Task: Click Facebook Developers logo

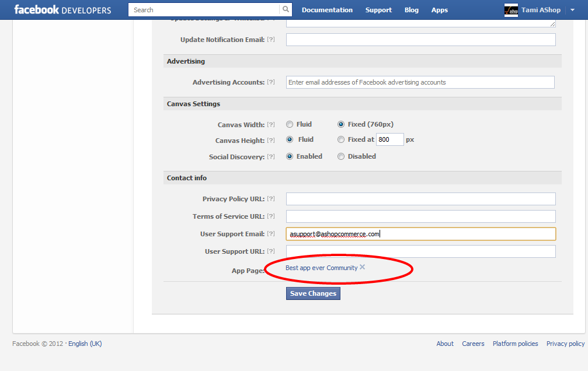Action: coord(62,10)
